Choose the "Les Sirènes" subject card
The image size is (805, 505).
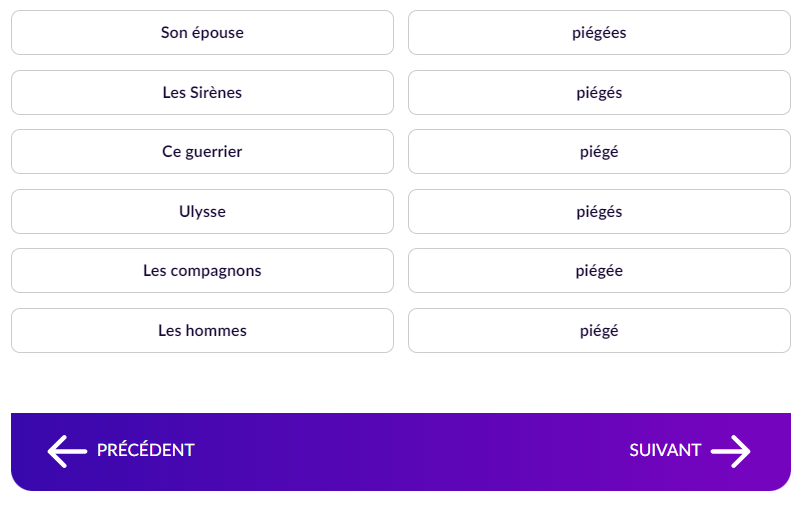click(202, 93)
